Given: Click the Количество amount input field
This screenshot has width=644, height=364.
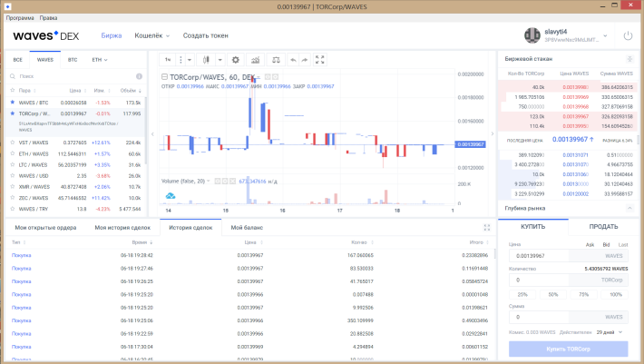Looking at the screenshot, I should tap(569, 280).
